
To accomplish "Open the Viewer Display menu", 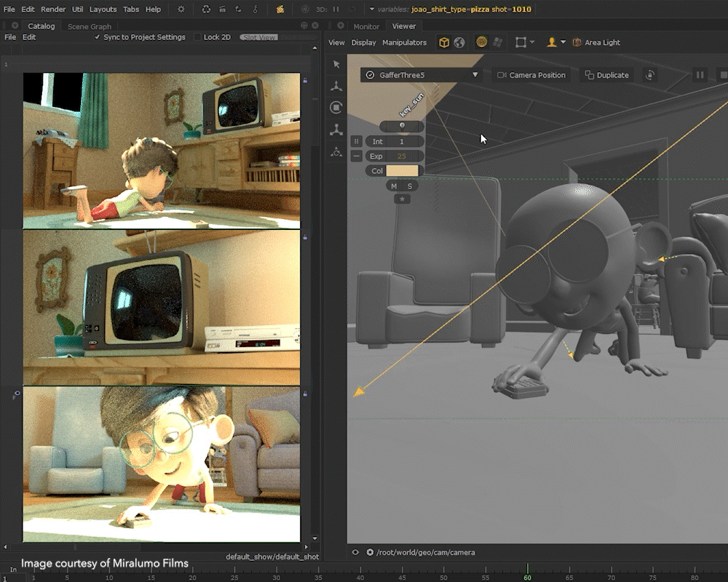I will click(x=363, y=42).
